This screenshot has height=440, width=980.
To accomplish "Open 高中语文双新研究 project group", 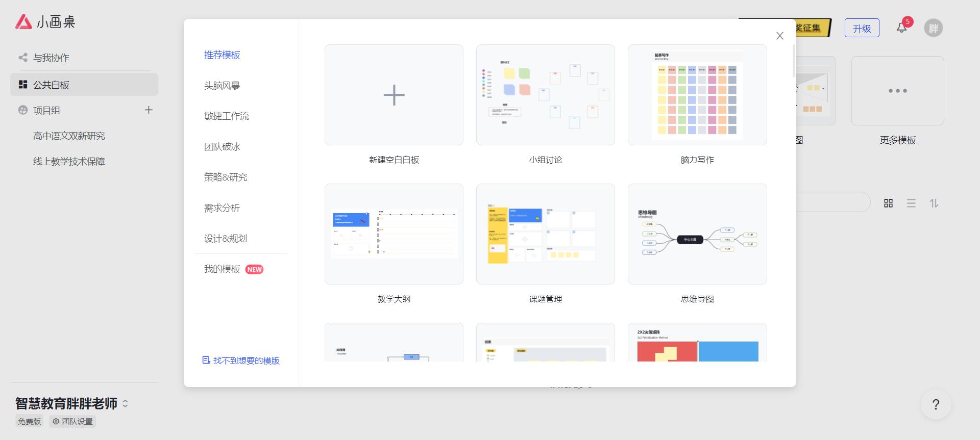I will coord(69,136).
